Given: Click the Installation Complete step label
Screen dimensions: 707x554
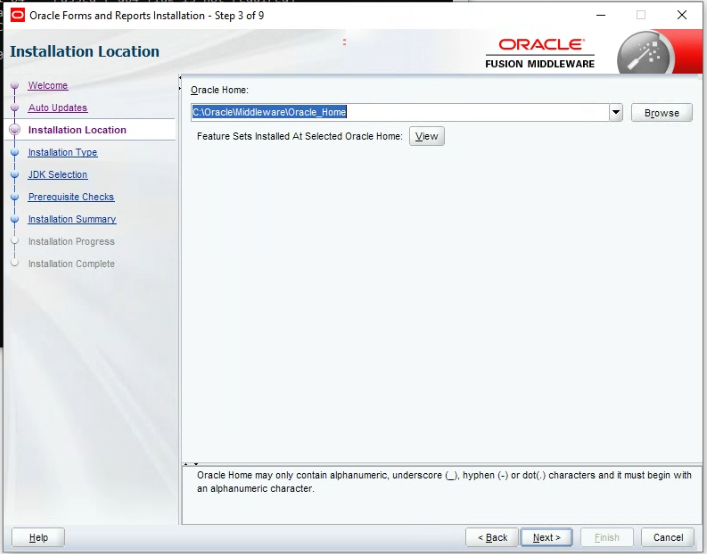Looking at the screenshot, I should [71, 264].
